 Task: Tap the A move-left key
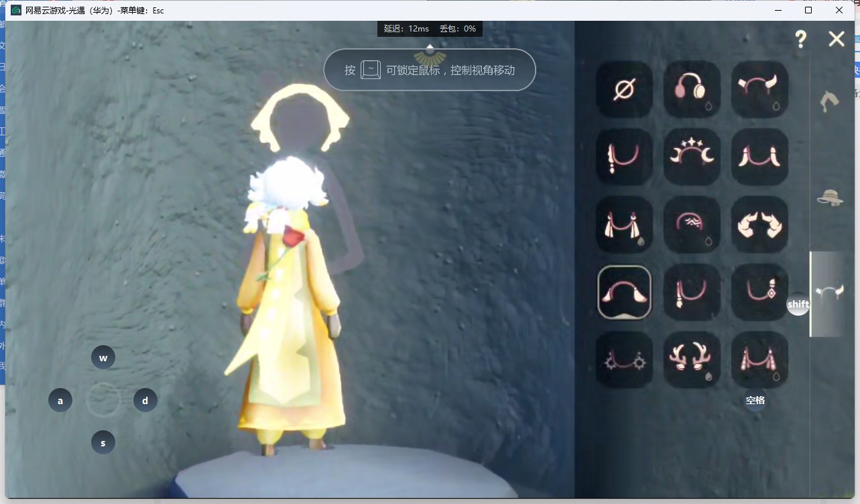(x=60, y=400)
